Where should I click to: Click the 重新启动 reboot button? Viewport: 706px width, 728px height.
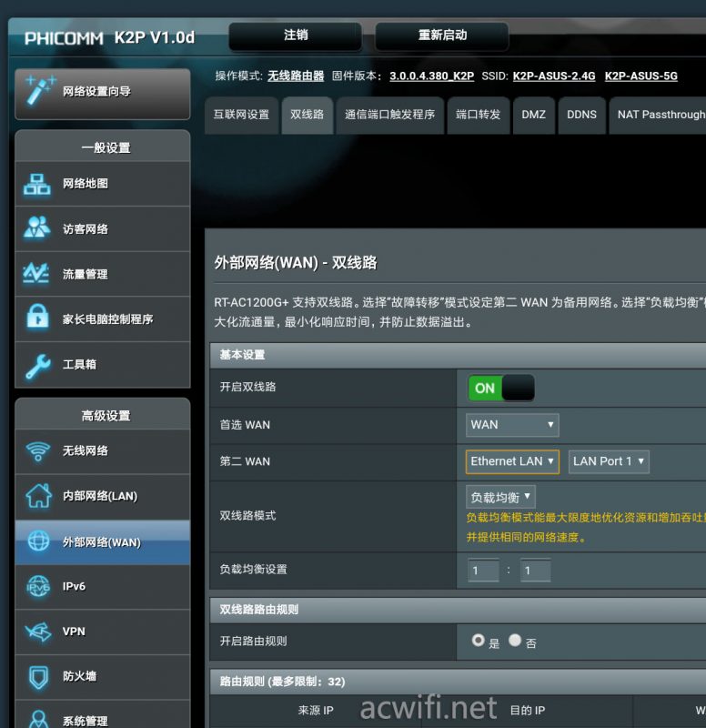point(442,35)
